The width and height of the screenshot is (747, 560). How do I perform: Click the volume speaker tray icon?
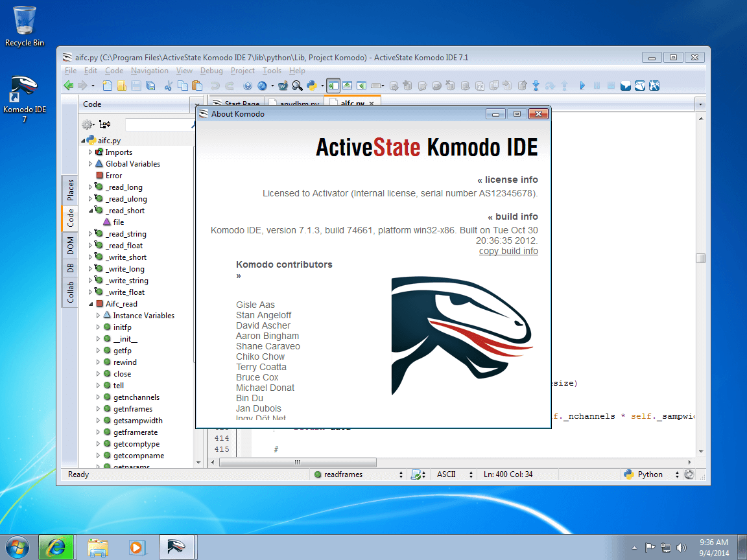682,548
